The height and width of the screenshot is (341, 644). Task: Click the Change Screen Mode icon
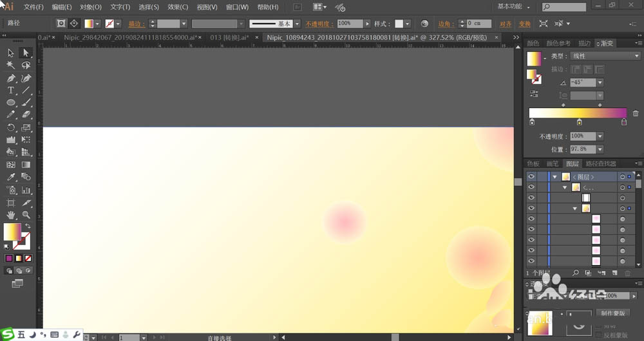click(x=17, y=283)
